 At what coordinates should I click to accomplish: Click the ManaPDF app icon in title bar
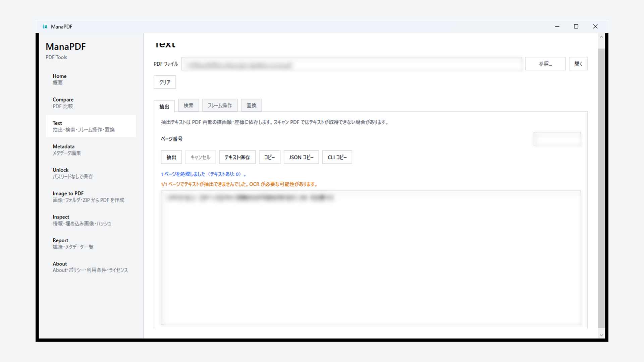(x=45, y=26)
